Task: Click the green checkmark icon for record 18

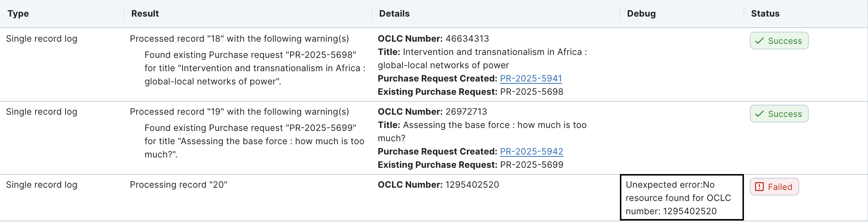Action: click(x=759, y=41)
